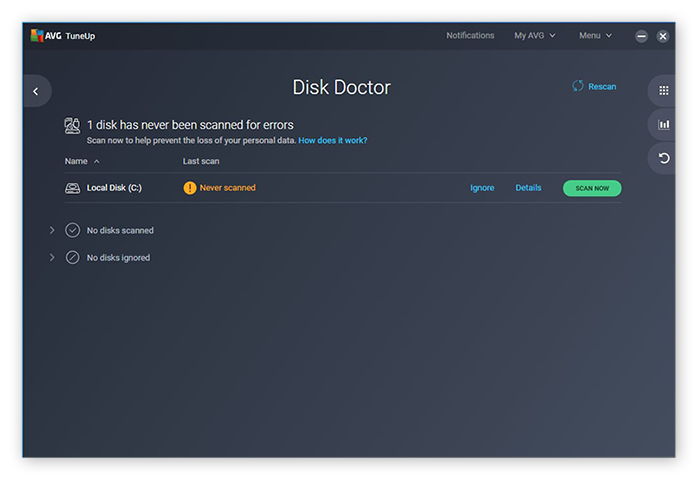Image resolution: width=700 pixels, height=479 pixels.
Task: Click the AVG logo in the title bar
Action: tap(37, 35)
